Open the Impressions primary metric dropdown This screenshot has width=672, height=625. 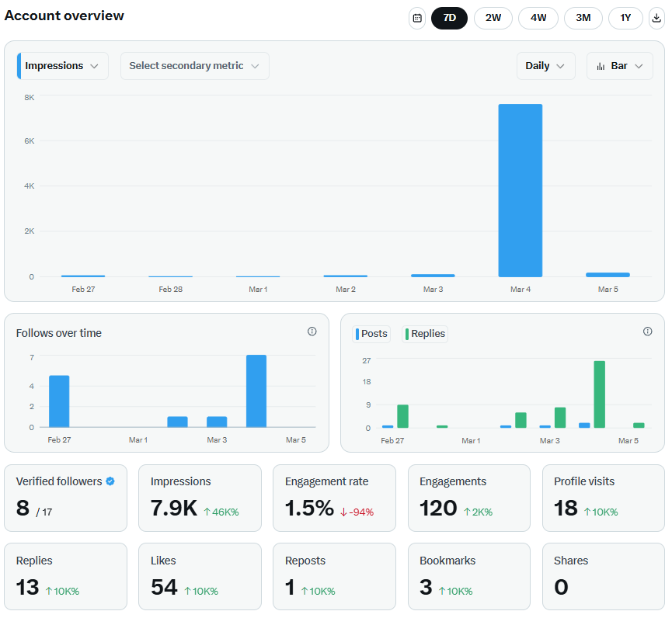point(63,66)
